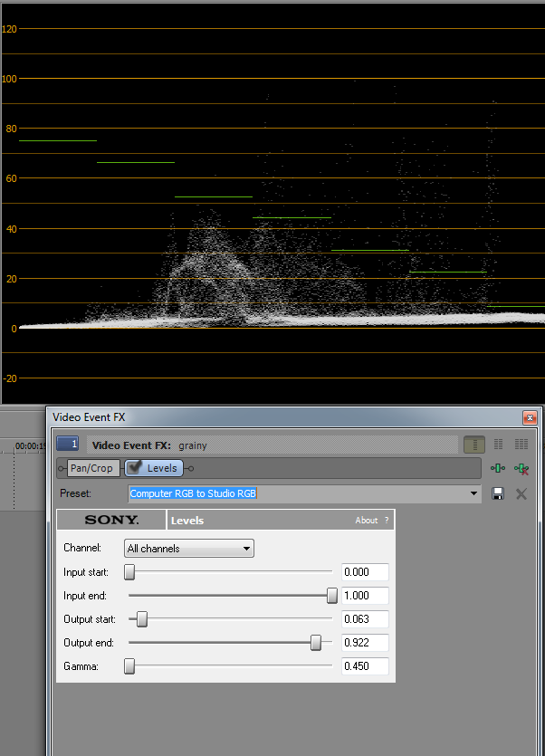Screen dimensions: 545x756
Task: Save the preset with floppy disk icon
Action: click(x=498, y=493)
